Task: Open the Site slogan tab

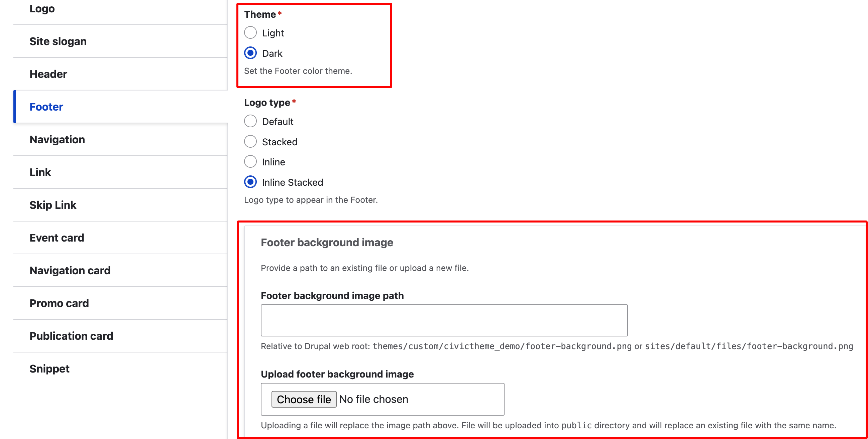Action: point(58,41)
